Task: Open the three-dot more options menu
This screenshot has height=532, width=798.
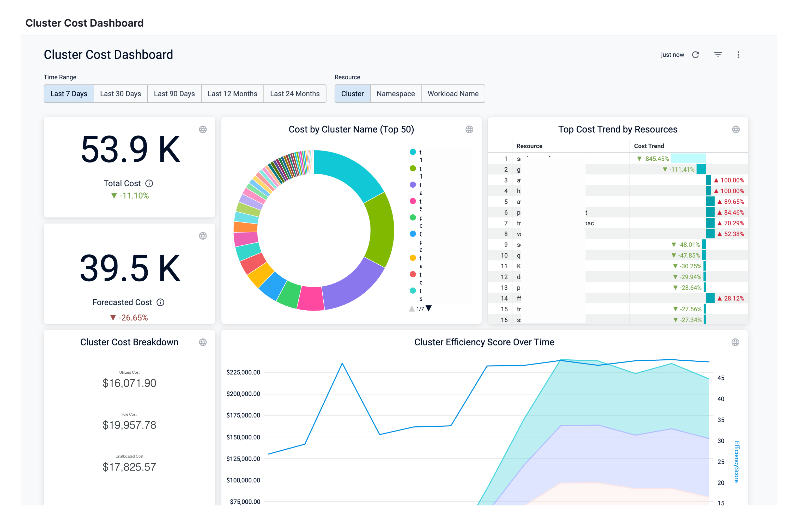Action: tap(738, 55)
